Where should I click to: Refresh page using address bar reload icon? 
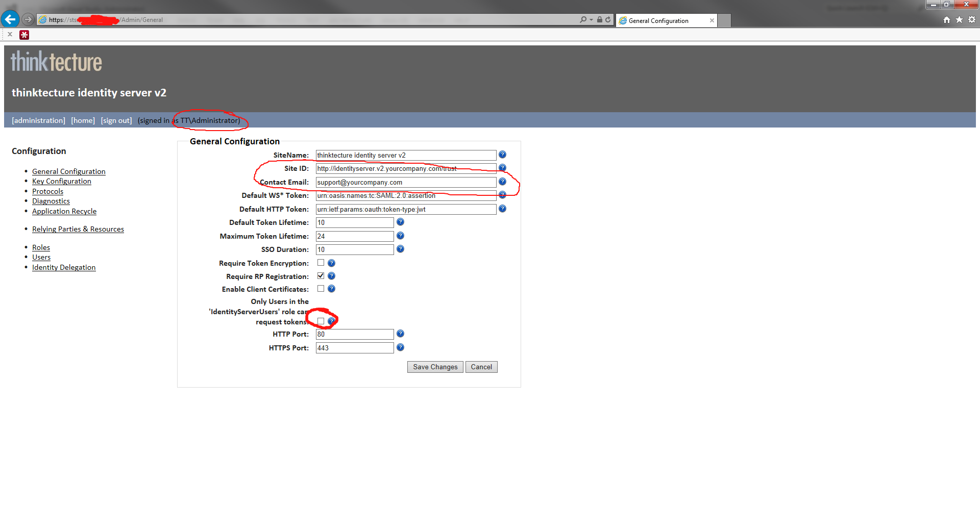click(608, 19)
